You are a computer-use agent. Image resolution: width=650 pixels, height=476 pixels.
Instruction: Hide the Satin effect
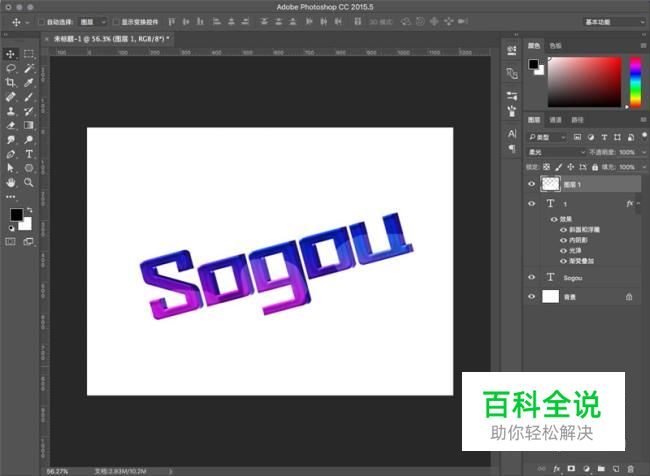click(x=563, y=250)
